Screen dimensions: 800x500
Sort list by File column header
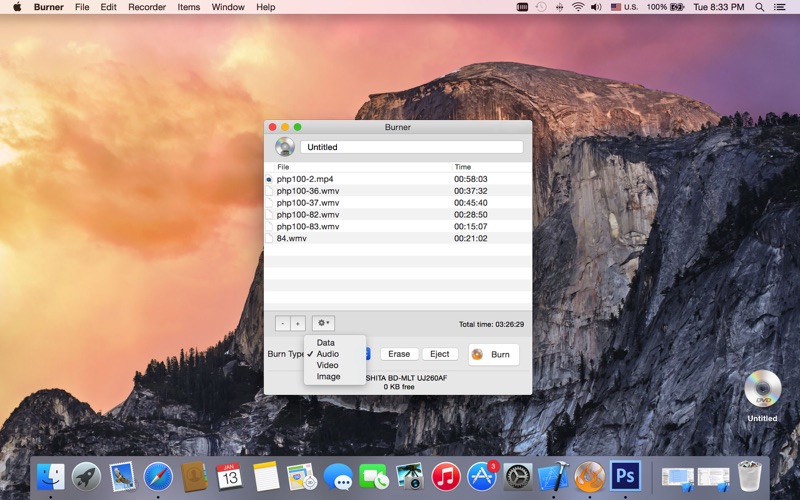363,167
